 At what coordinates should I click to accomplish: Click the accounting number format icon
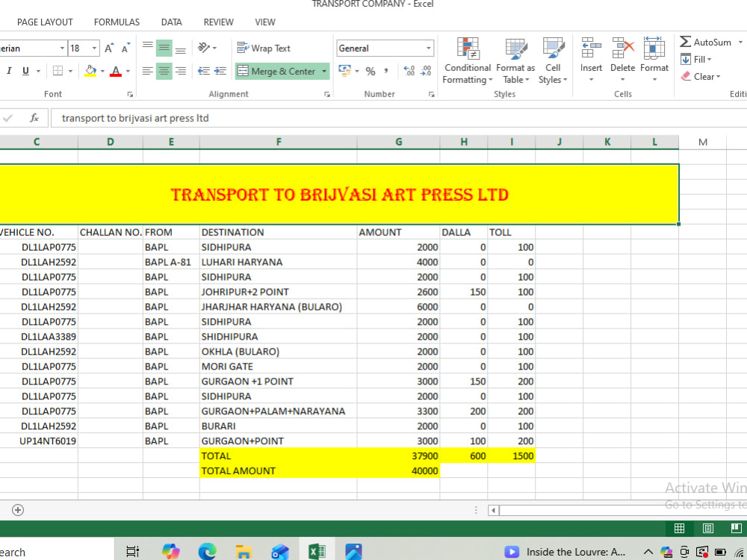pos(344,71)
